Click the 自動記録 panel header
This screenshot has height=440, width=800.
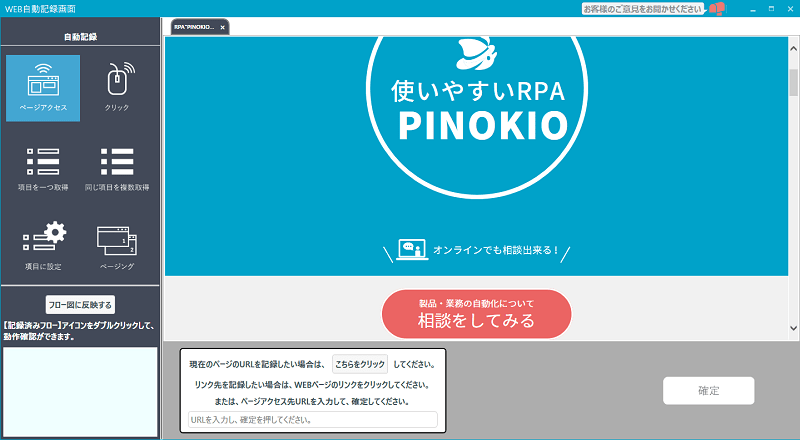[x=81, y=37]
